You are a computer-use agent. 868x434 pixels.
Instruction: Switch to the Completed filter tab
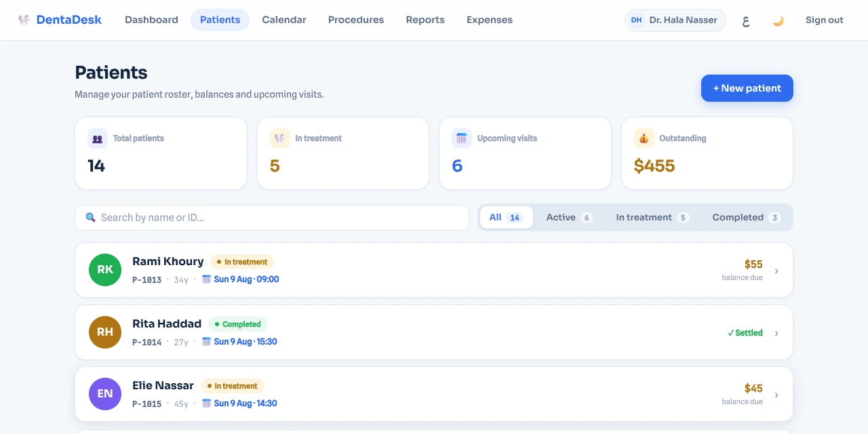coord(747,218)
